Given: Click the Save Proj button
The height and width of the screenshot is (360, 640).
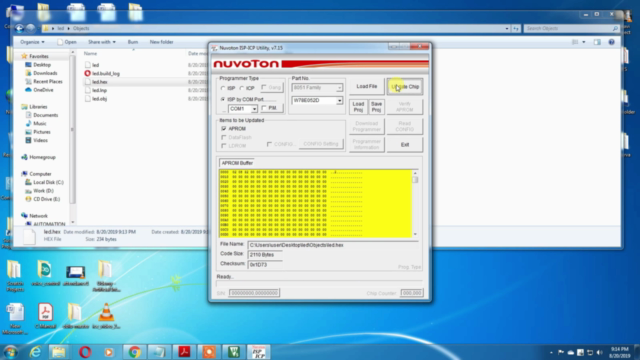Looking at the screenshot, I should [376, 107].
